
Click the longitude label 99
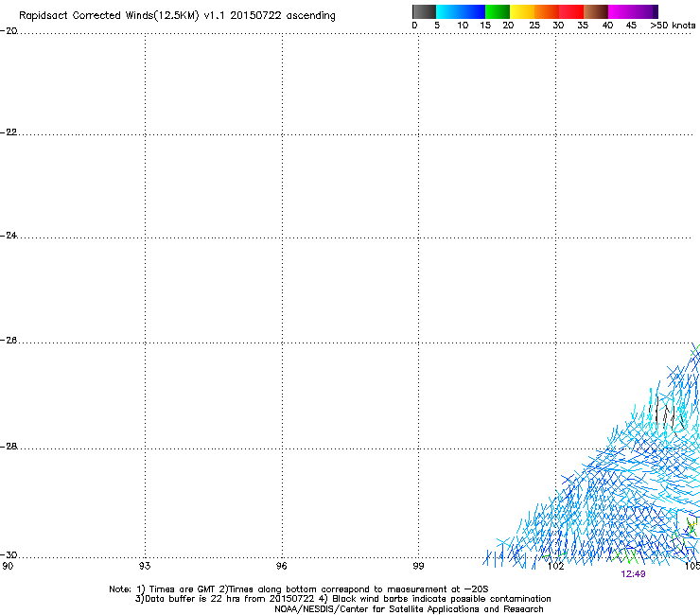coord(418,566)
